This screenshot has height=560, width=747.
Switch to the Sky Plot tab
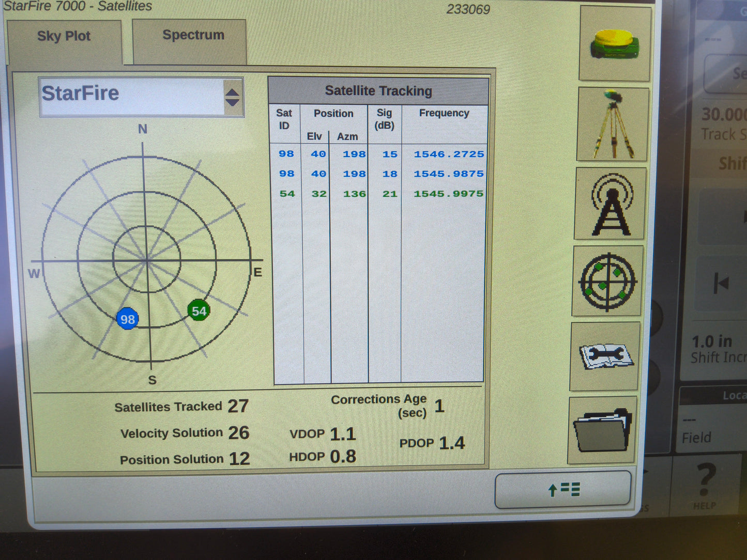coord(64,42)
